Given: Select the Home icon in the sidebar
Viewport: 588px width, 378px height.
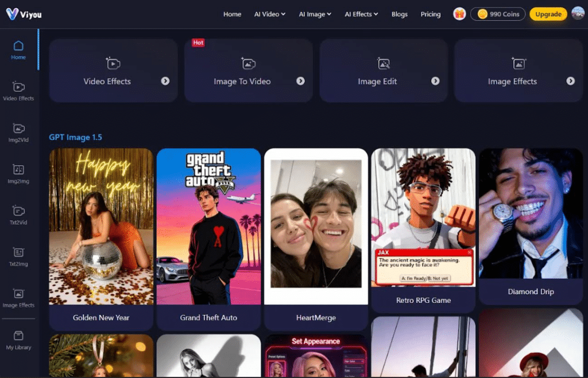Looking at the screenshot, I should (x=18, y=50).
